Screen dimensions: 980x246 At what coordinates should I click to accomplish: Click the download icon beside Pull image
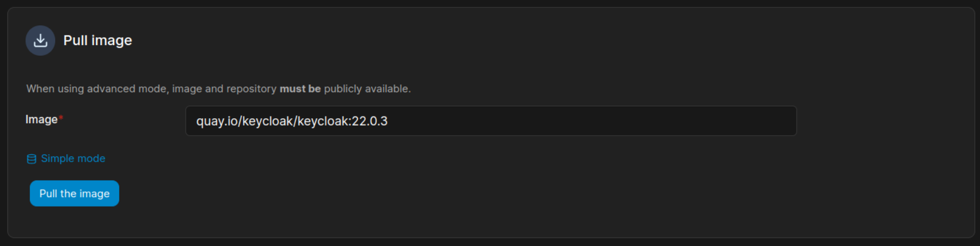tap(40, 41)
